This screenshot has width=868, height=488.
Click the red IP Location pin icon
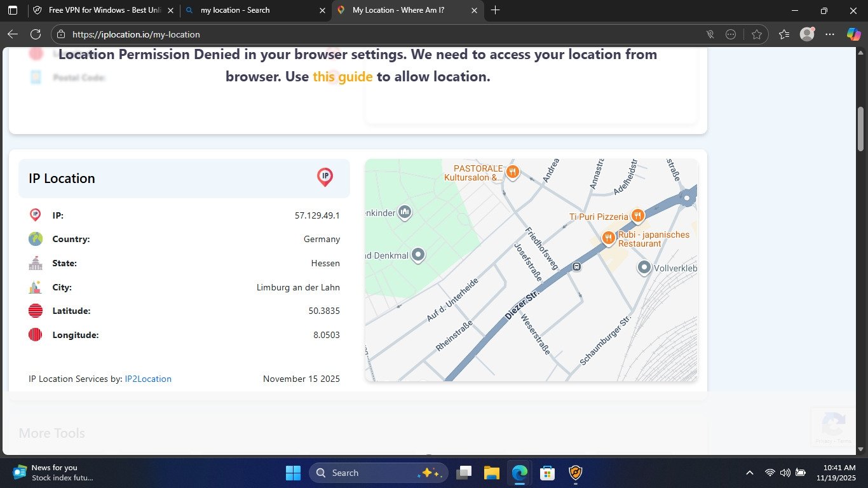[x=325, y=177]
